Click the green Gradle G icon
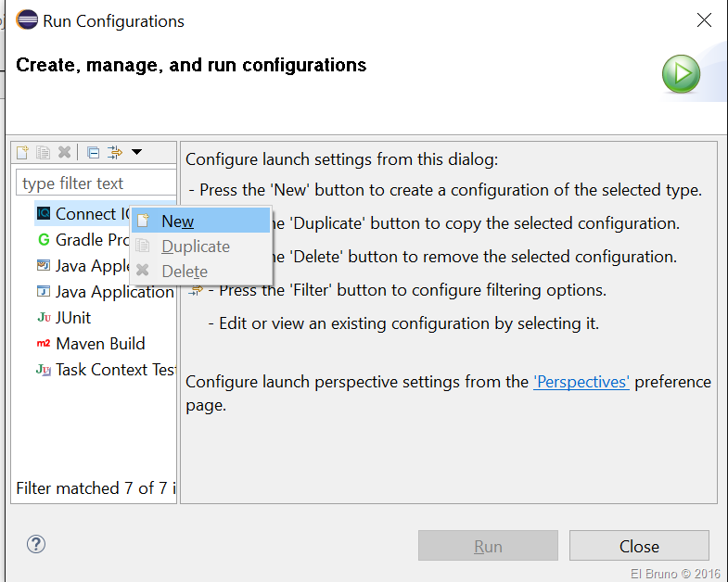 click(x=44, y=240)
